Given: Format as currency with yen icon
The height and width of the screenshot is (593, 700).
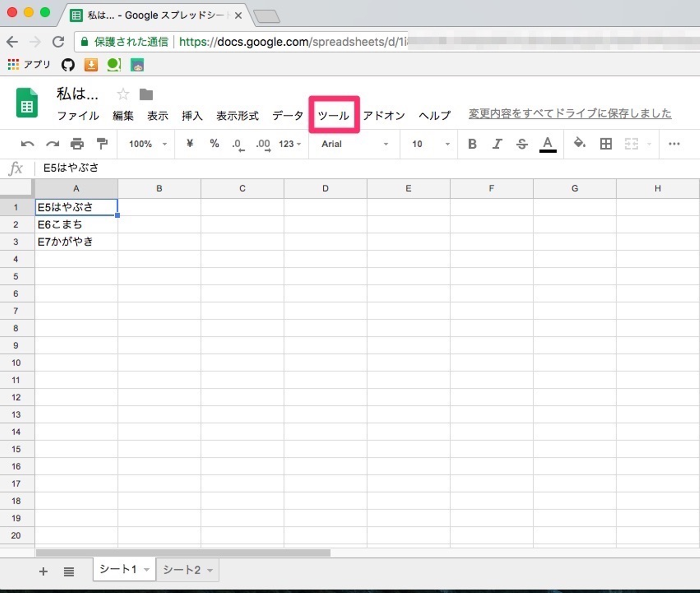Looking at the screenshot, I should coord(190,143).
